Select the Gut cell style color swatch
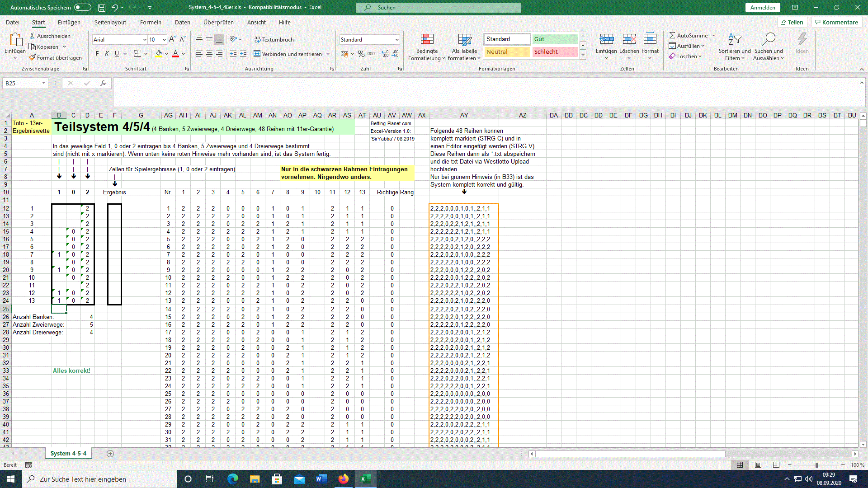Image resolution: width=868 pixels, height=488 pixels. tap(558, 39)
